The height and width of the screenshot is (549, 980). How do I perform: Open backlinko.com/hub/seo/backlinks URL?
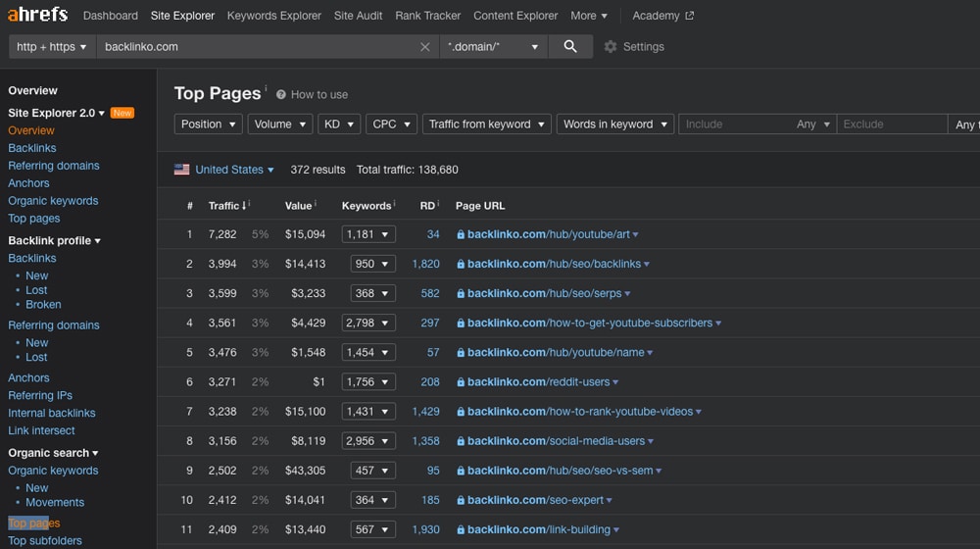pos(554,264)
